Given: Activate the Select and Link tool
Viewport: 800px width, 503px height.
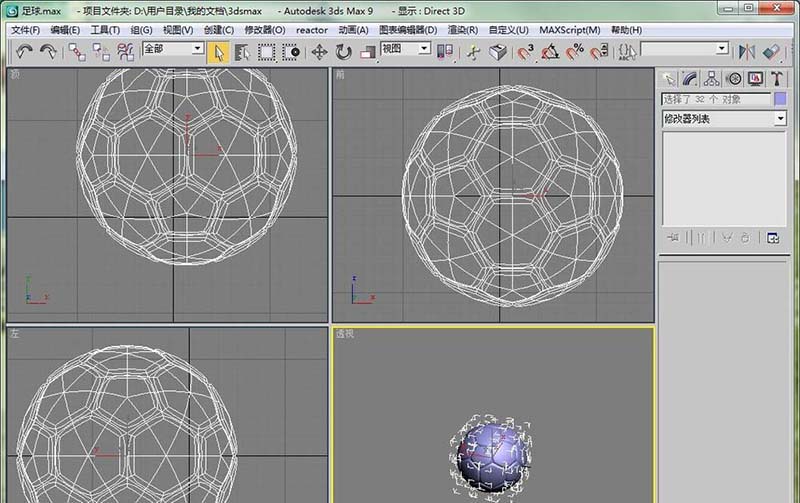Looking at the screenshot, I should pyautogui.click(x=77, y=52).
